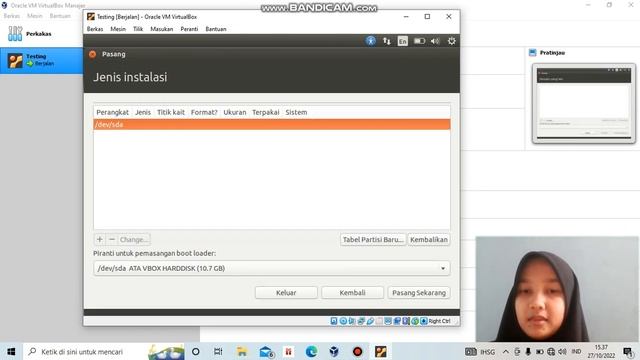Close the Pasang installer via orange button

click(x=93, y=54)
